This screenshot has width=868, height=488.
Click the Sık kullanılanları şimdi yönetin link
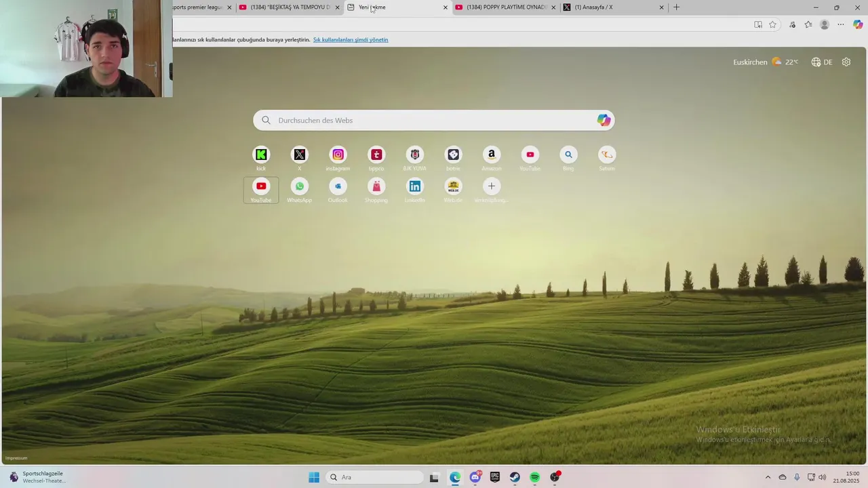point(351,39)
